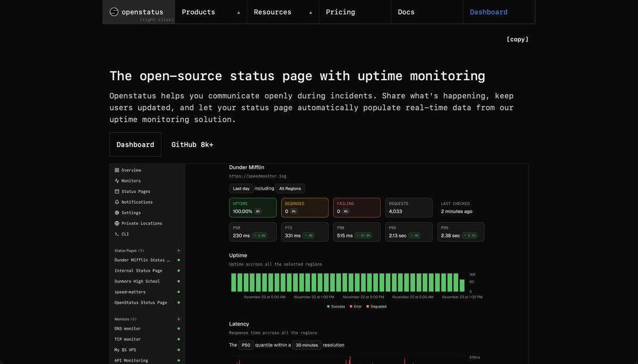Image resolution: width=638 pixels, height=364 pixels.
Task: Open Monitors via its activity pulse icon
Action: pos(117,181)
